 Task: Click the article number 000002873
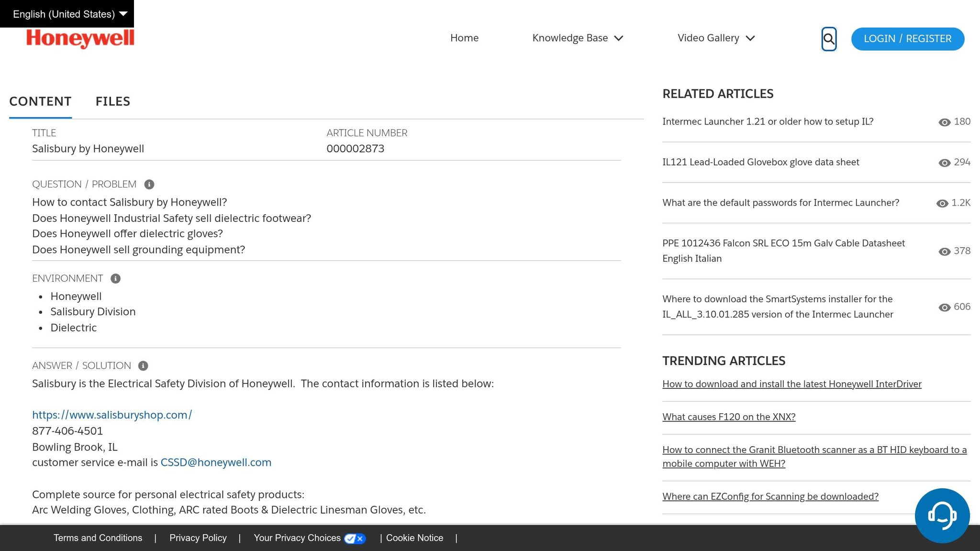point(355,149)
